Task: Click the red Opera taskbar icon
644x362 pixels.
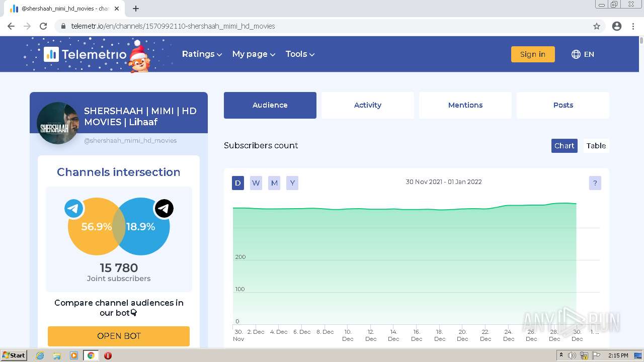Action: click(x=108, y=355)
